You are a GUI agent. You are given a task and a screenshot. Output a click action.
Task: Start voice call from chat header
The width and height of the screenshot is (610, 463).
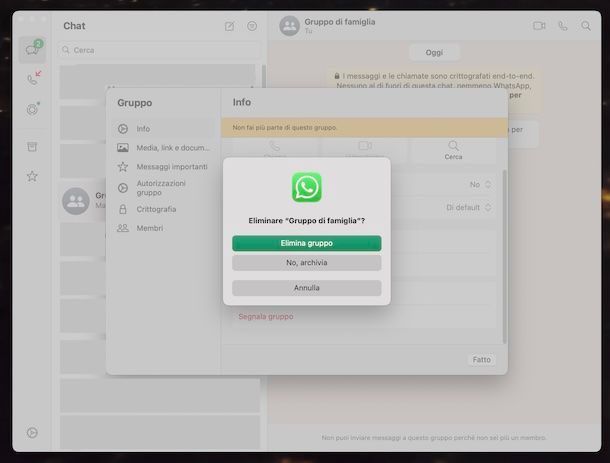coord(563,26)
